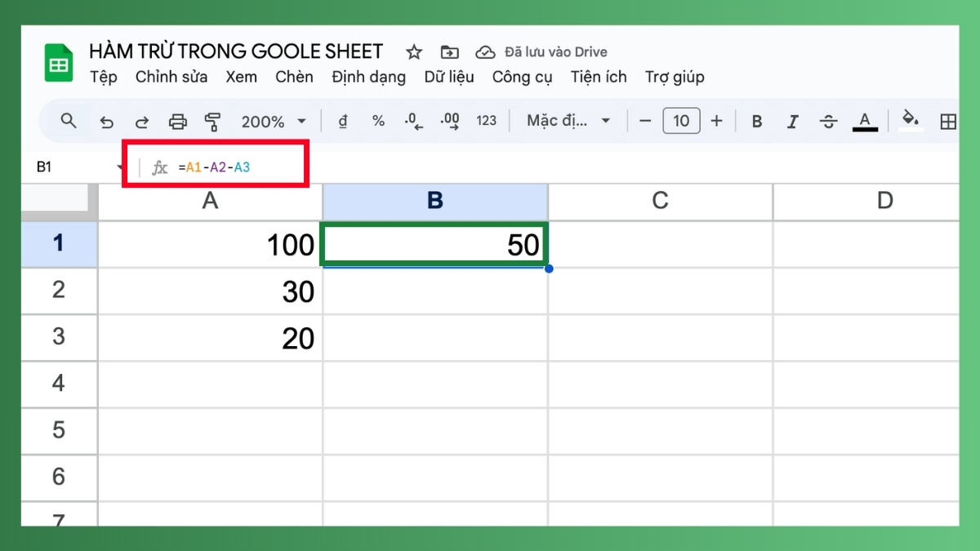980x551 pixels.
Task: Toggle bold formatting
Action: click(x=756, y=121)
